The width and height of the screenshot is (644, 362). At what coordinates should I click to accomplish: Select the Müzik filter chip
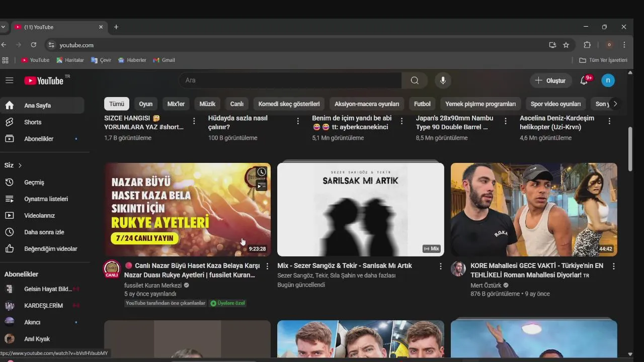click(207, 104)
